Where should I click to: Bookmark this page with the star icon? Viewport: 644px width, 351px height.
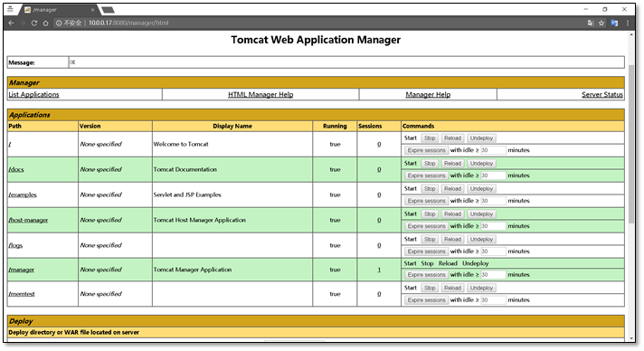601,23
